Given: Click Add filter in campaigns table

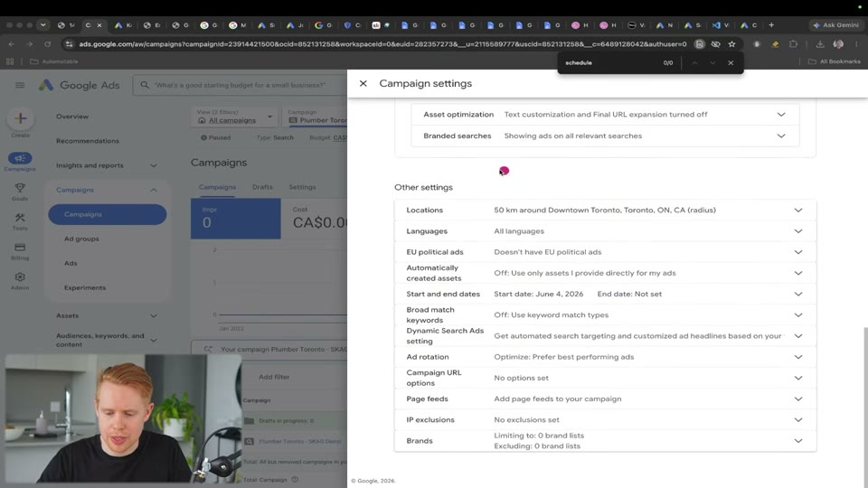Looking at the screenshot, I should pyautogui.click(x=274, y=377).
